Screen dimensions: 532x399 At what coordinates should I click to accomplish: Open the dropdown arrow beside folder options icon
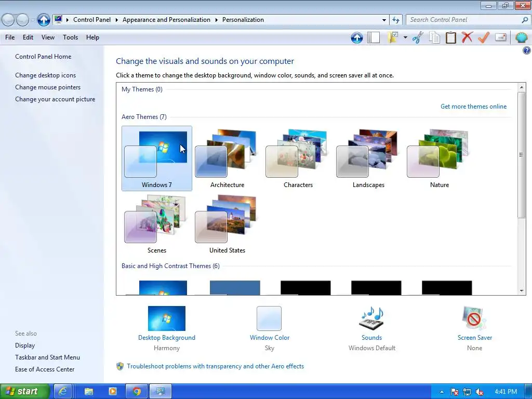click(x=405, y=37)
